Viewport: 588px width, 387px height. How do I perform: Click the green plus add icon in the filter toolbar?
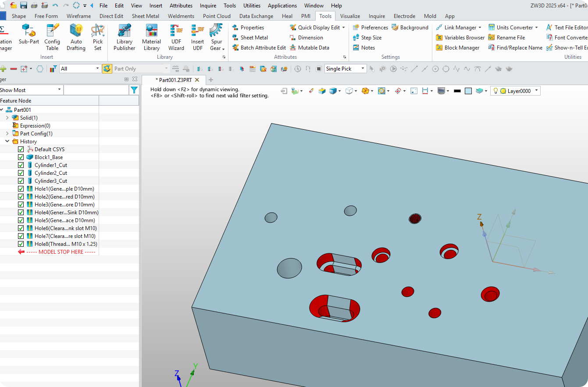tap(3, 69)
